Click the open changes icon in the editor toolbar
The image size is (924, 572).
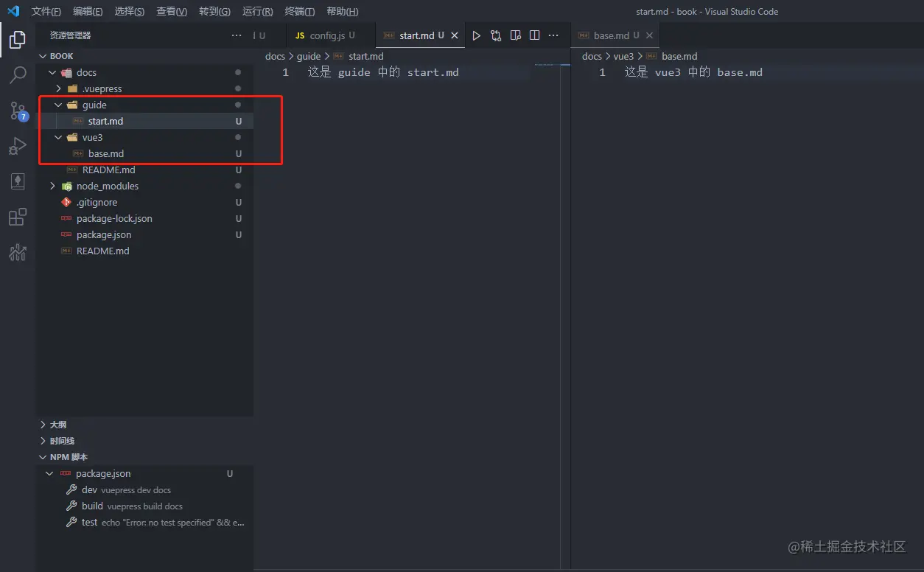(496, 35)
